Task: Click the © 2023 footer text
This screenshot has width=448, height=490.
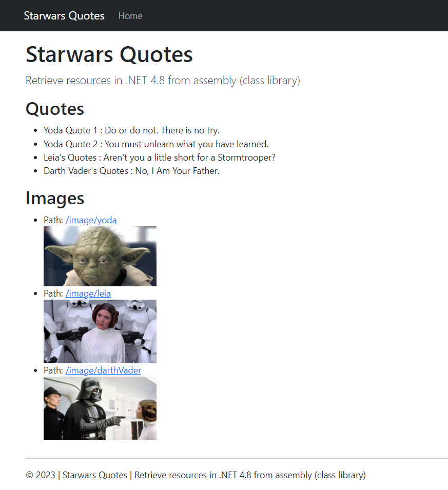Action: (x=196, y=475)
